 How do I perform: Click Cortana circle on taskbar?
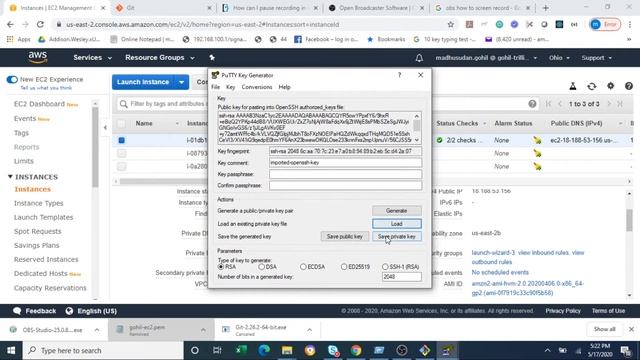[195, 350]
